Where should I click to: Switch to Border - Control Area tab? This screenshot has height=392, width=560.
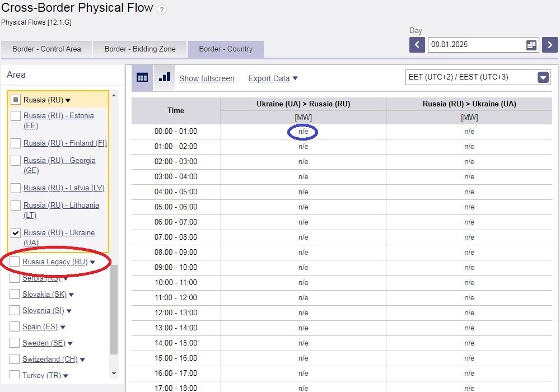[x=46, y=49]
